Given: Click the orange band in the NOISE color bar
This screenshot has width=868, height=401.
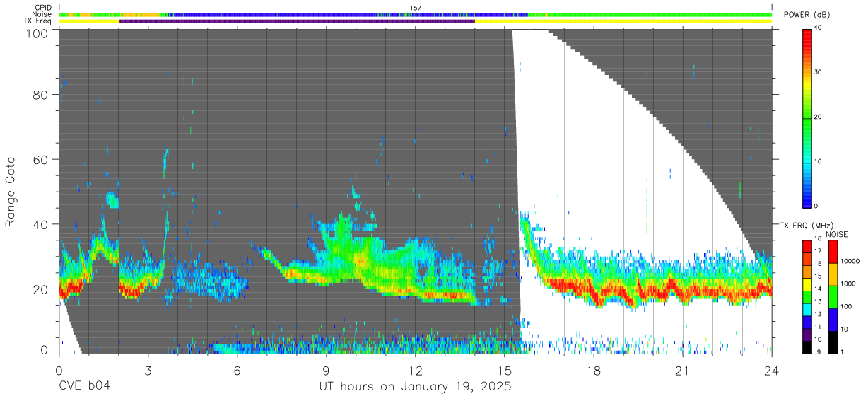Looking at the screenshot, I should 832,274.
